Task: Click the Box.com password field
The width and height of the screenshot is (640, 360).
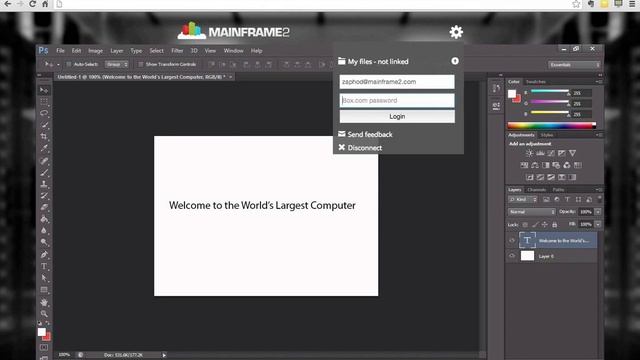Action: tap(397, 100)
